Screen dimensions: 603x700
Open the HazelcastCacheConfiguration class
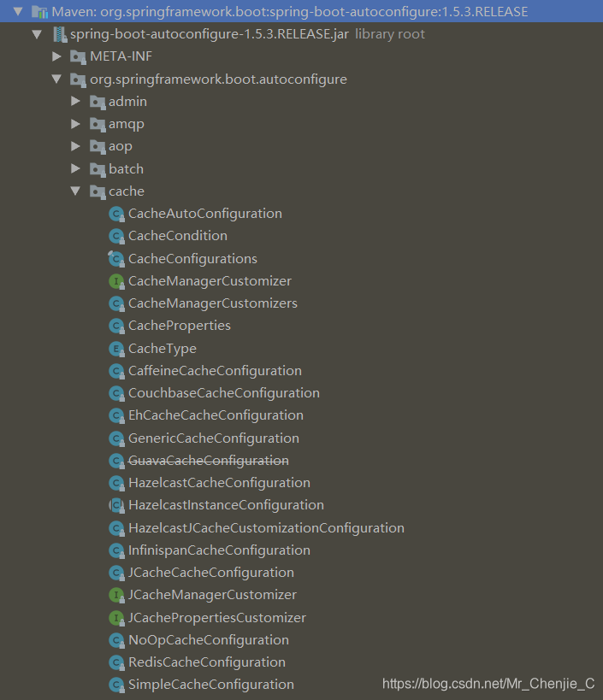pyautogui.click(x=219, y=483)
